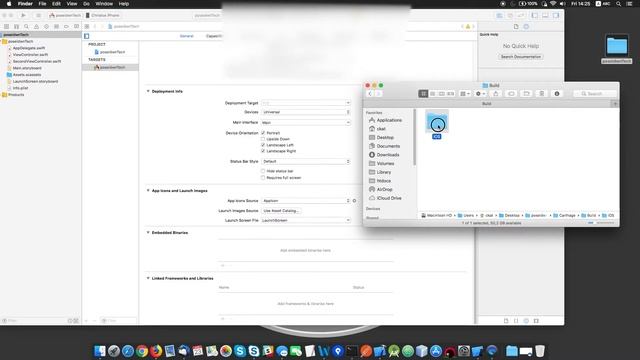
Task: Select Main.storyboard in project navigator
Action: click(27, 68)
